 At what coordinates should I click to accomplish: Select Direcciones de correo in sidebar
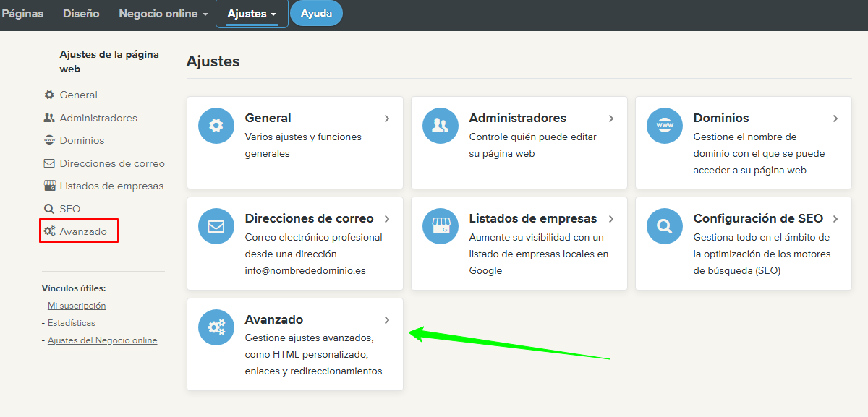[x=112, y=163]
